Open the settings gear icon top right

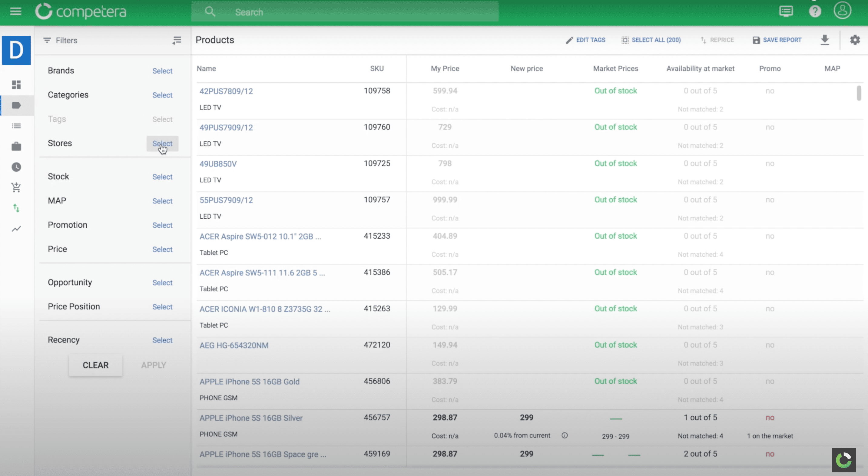[x=855, y=40]
